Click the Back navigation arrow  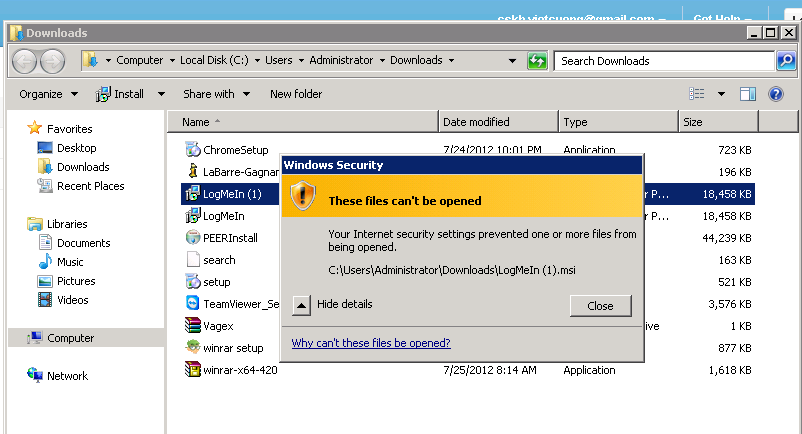click(24, 61)
